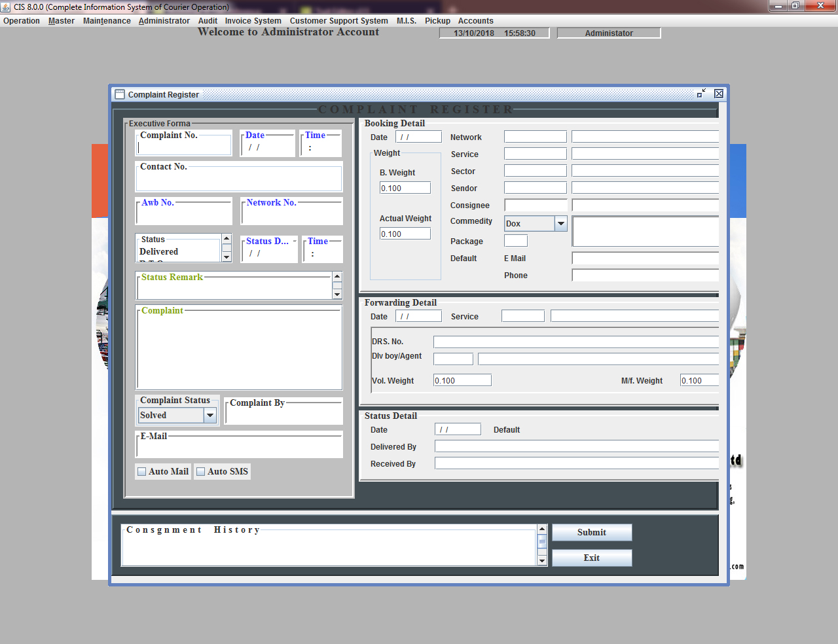Open the Operation menu

[22, 21]
